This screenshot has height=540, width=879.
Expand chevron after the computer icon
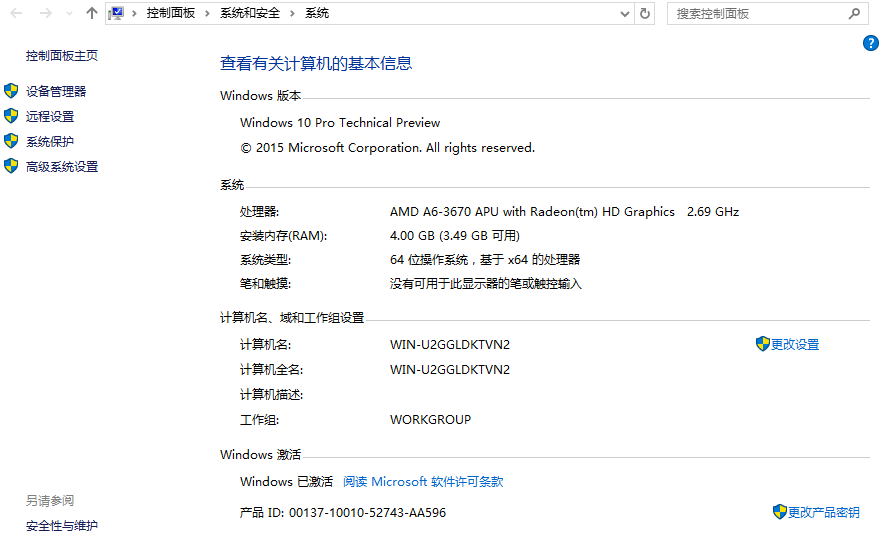tap(134, 13)
